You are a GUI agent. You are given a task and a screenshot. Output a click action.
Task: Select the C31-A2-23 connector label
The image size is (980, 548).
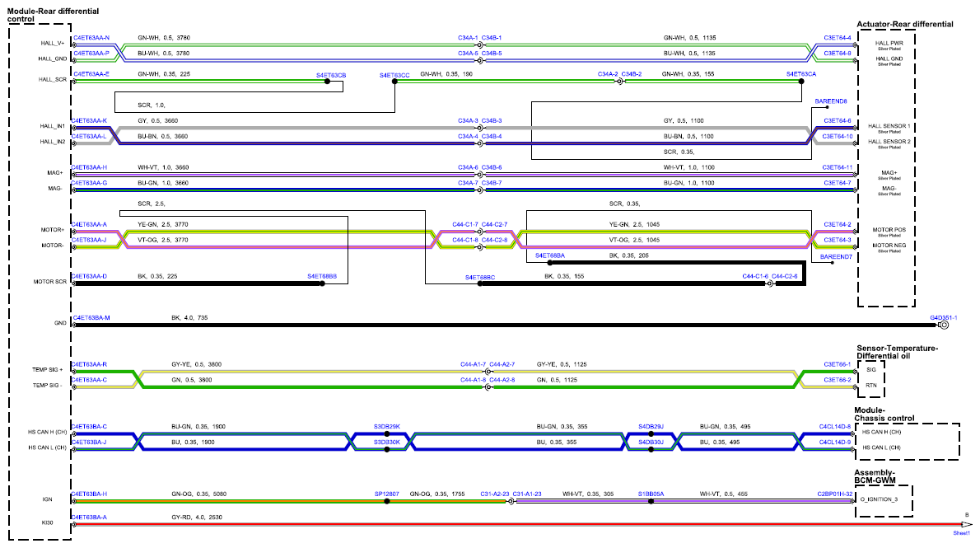tap(495, 494)
